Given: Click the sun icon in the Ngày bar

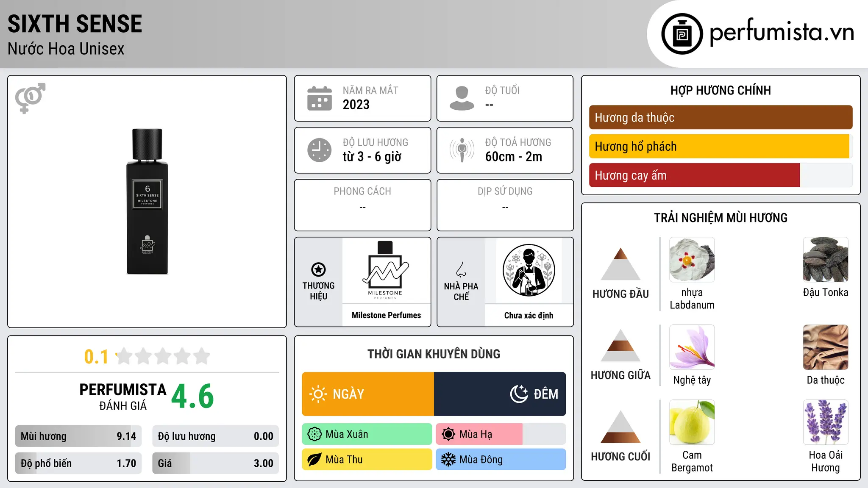Looking at the screenshot, I should [x=318, y=394].
